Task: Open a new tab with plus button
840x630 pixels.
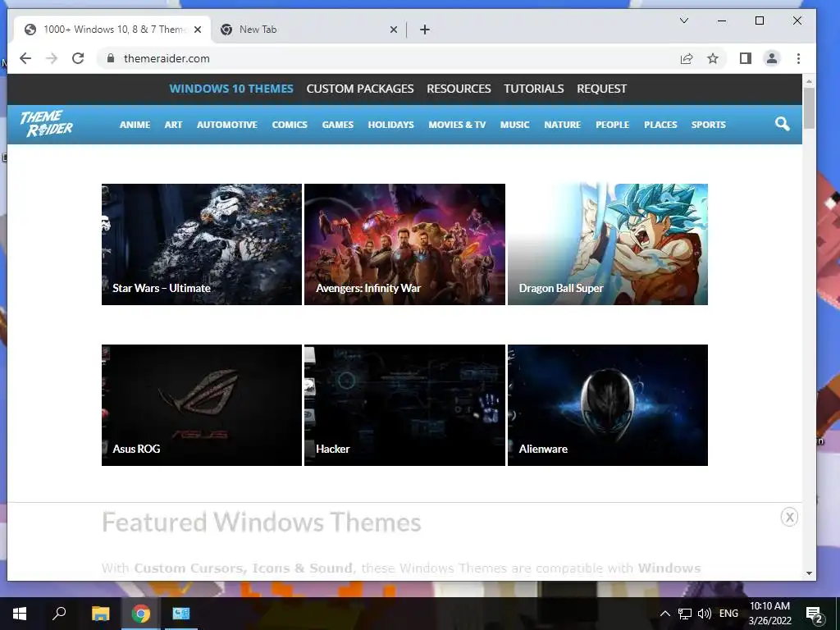Action: point(425,30)
